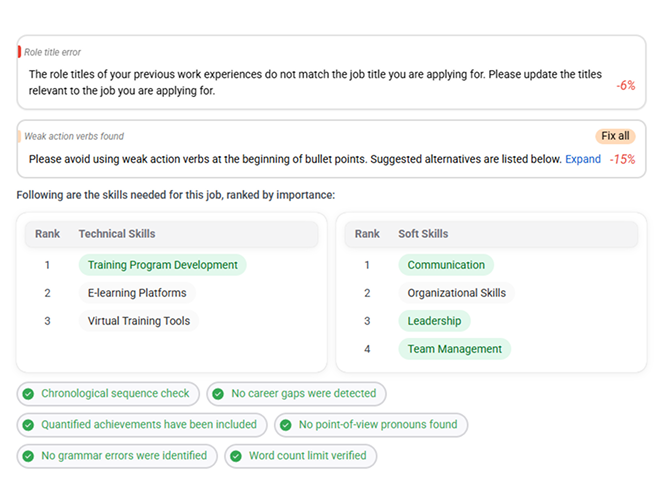The image size is (667, 500).
Task: Click the Role title error heading
Action: coord(52,52)
